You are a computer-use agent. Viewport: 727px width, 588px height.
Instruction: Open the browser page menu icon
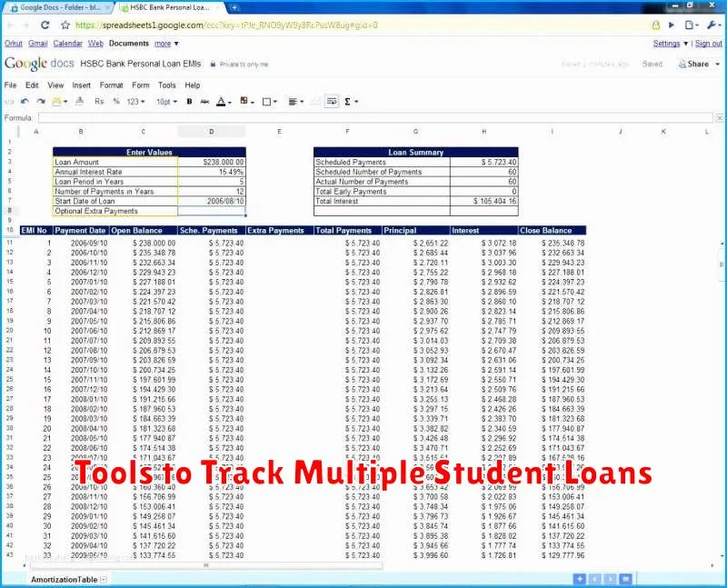pyautogui.click(x=692, y=25)
